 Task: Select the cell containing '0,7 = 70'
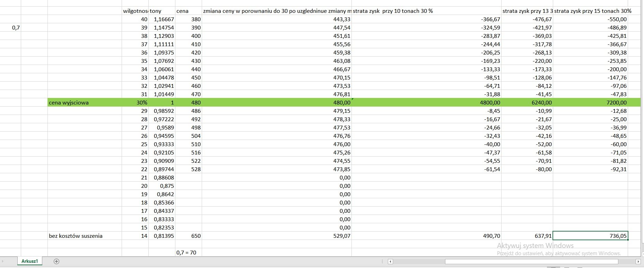point(188,252)
